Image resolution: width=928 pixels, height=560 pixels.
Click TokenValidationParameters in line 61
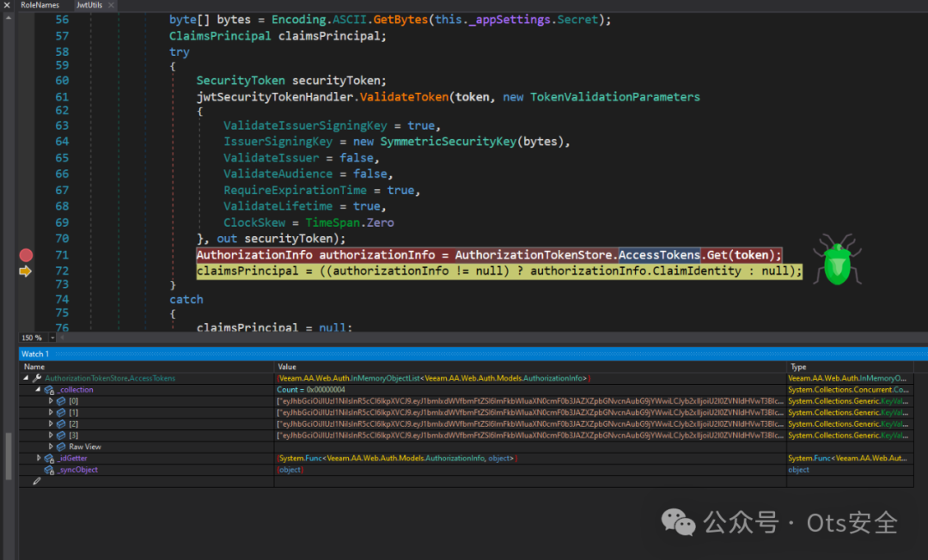point(615,97)
